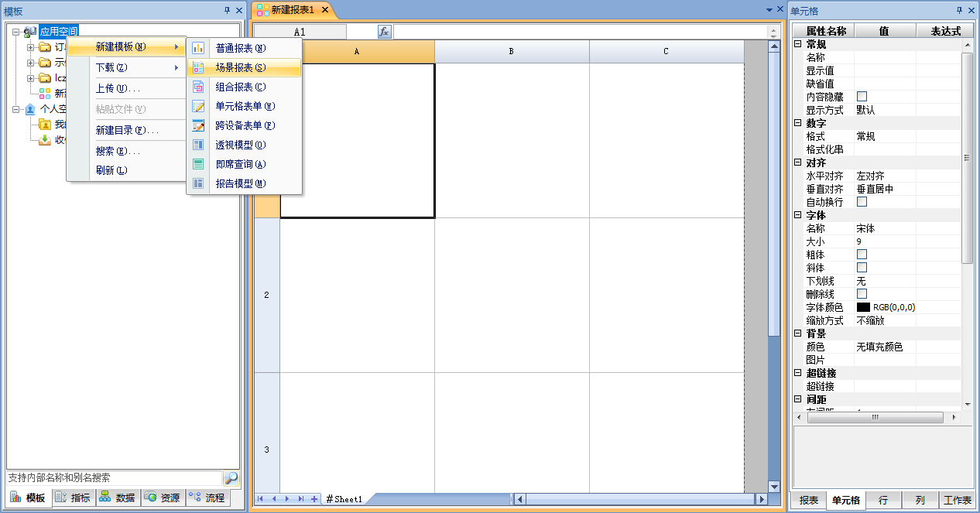Click the fx formula button
980x513 pixels.
pyautogui.click(x=384, y=32)
